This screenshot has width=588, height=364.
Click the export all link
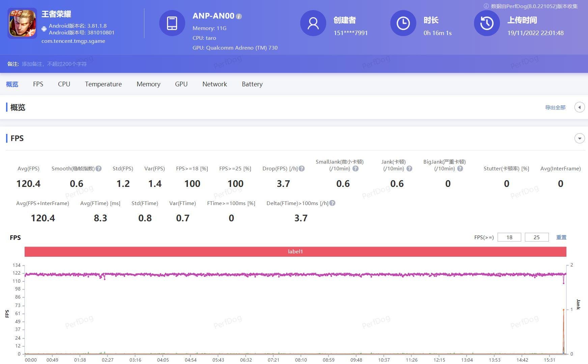click(x=555, y=108)
